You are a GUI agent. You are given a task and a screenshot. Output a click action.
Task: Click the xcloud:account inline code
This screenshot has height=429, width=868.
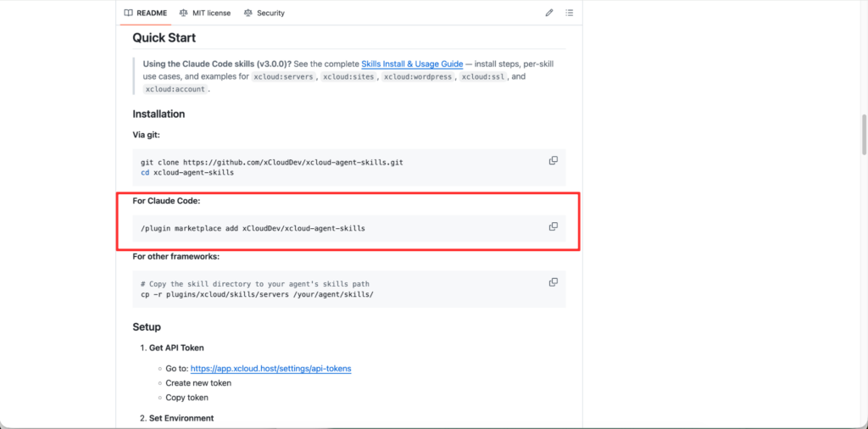pos(175,89)
